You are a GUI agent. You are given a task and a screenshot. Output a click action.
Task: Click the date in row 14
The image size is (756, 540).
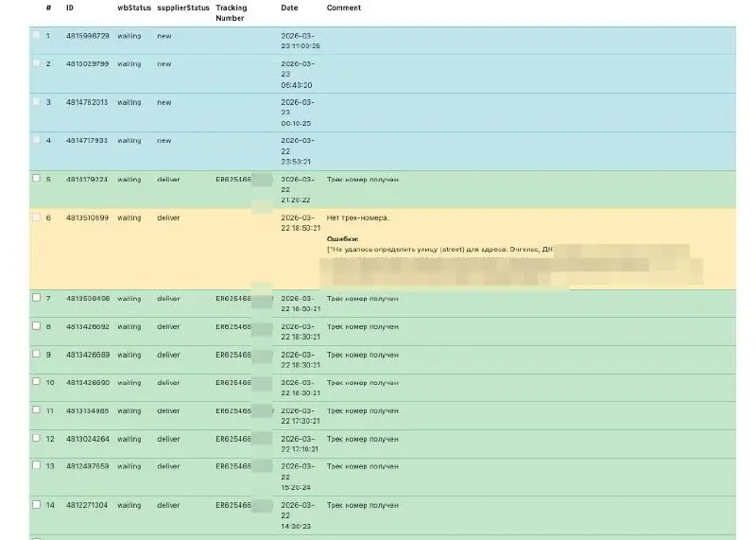coord(298,515)
